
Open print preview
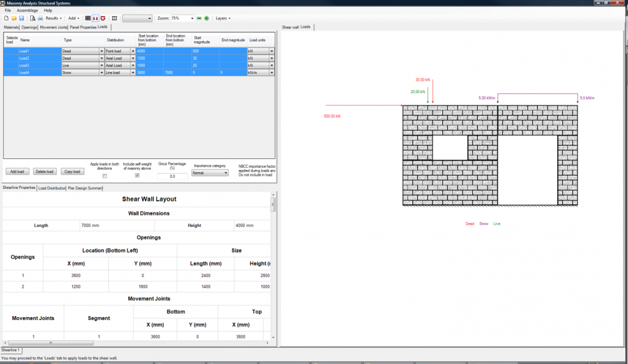[32, 18]
